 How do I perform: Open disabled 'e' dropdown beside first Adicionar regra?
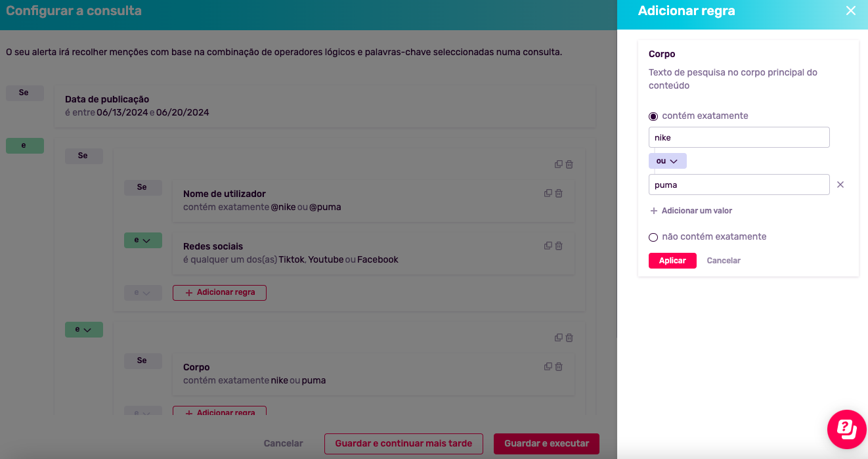click(142, 293)
